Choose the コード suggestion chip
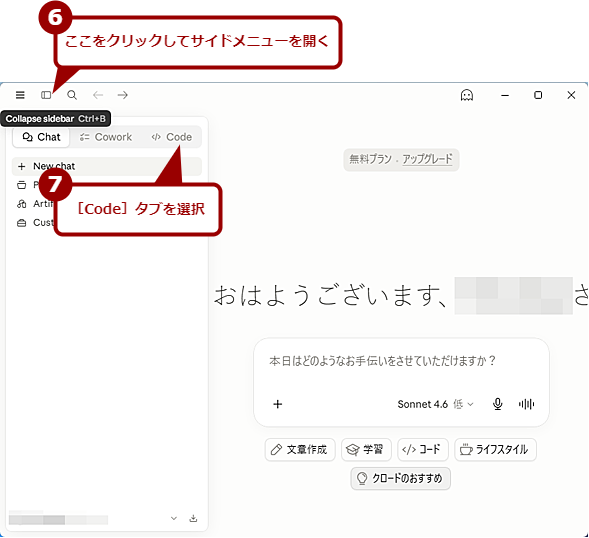This screenshot has width=589, height=538. [x=423, y=449]
